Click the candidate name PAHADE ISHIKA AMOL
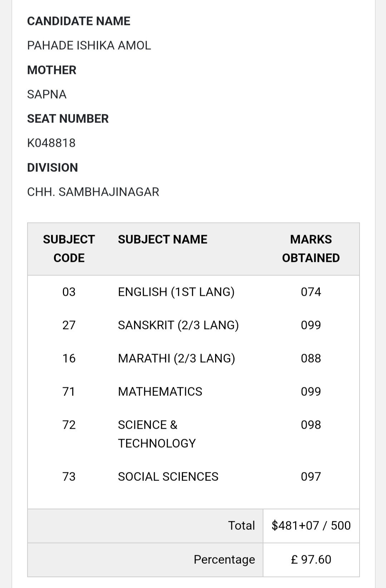386x588 pixels. click(x=89, y=45)
